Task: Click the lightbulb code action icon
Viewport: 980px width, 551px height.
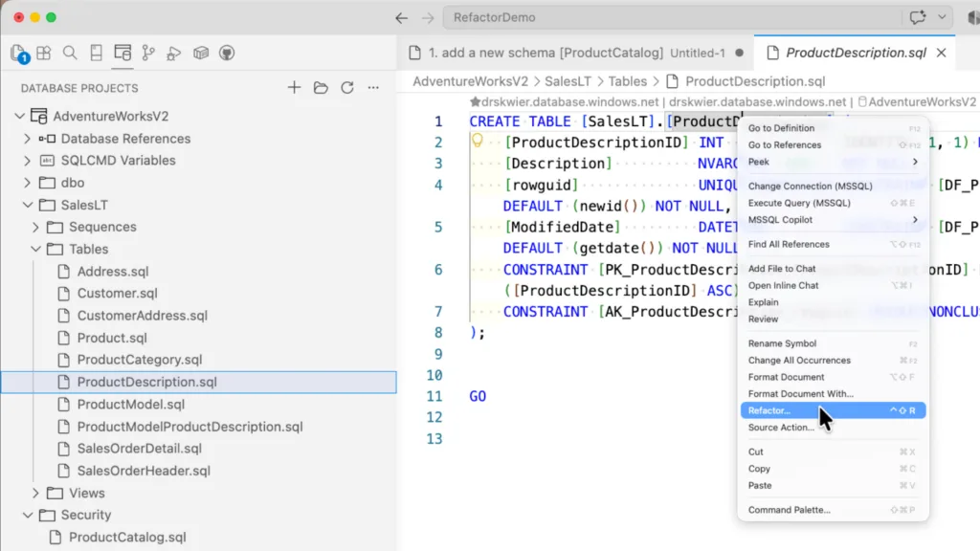Action: click(x=478, y=141)
